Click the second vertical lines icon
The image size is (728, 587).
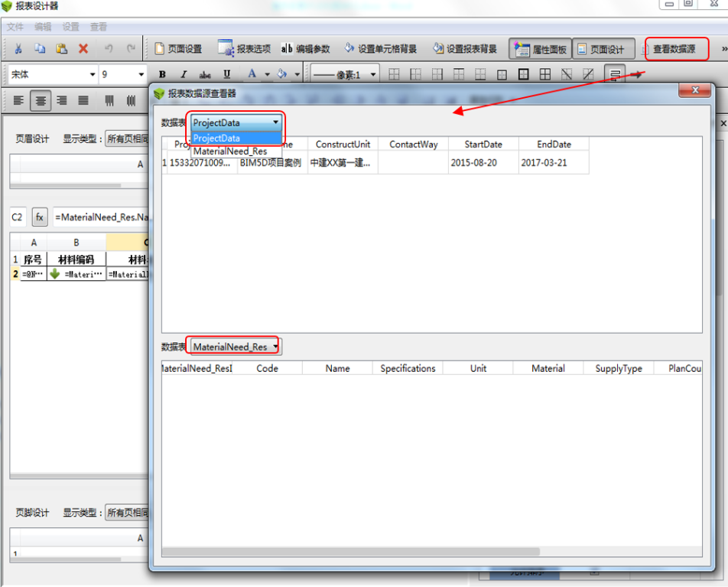point(131,100)
